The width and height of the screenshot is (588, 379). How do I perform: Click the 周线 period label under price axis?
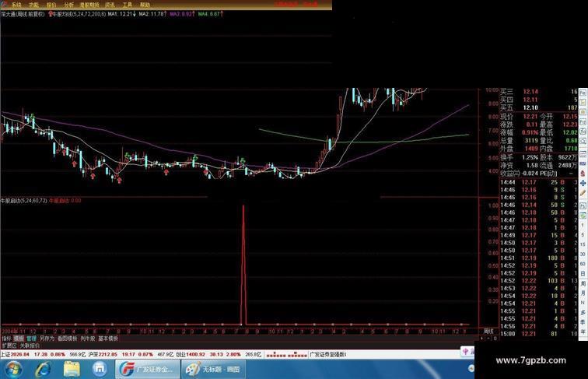point(488,332)
